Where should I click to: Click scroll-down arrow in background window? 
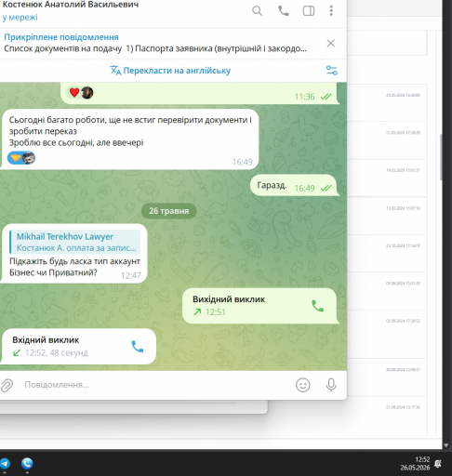click(446, 445)
